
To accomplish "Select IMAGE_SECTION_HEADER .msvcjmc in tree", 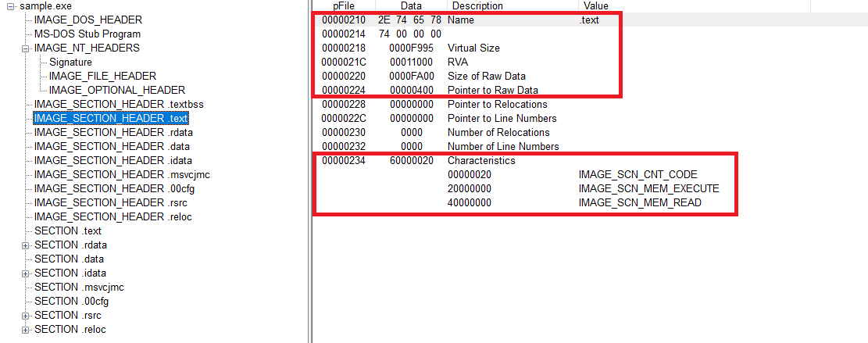I will (122, 174).
